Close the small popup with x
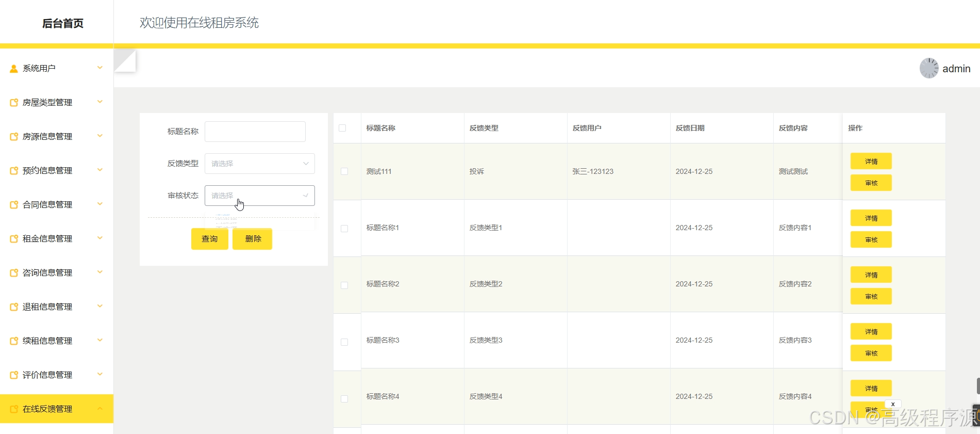Image resolution: width=980 pixels, height=434 pixels. click(893, 404)
